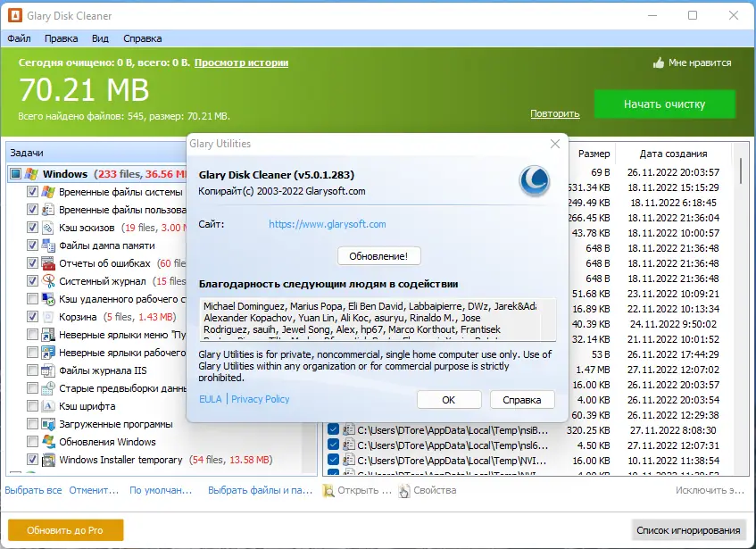
Task: Uncheck file row Temp\nsiB… checkbox
Action: pos(333,429)
